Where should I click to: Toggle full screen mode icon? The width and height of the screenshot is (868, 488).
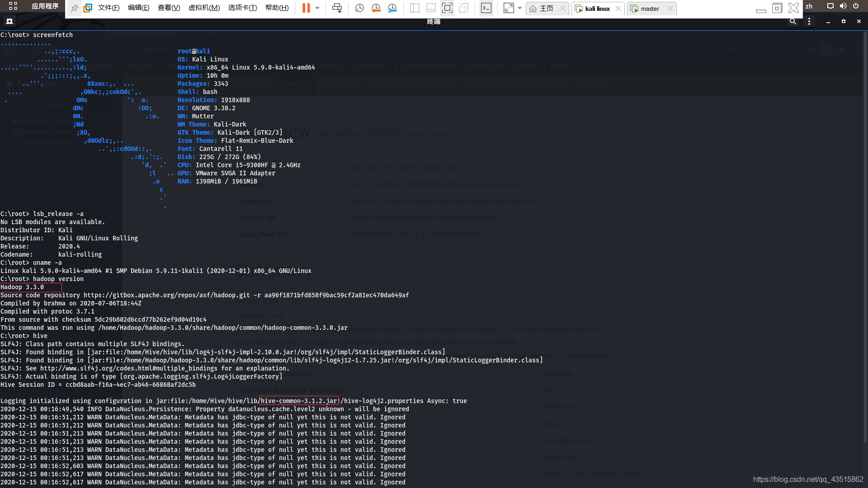tap(447, 8)
